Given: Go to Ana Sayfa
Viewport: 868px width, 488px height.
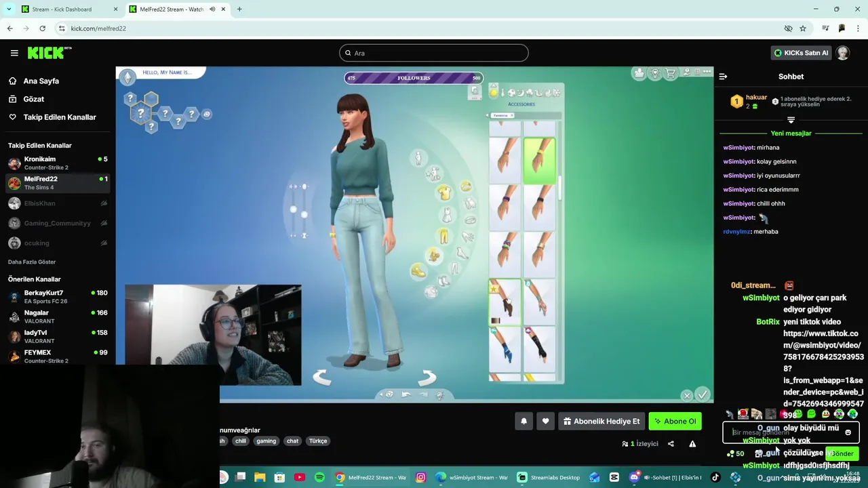Looking at the screenshot, I should coord(41,81).
